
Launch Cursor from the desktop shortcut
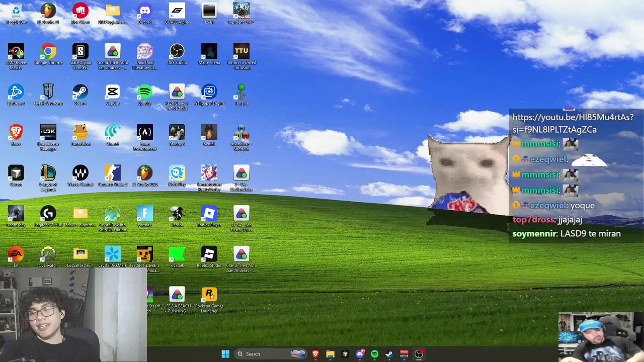(16, 176)
